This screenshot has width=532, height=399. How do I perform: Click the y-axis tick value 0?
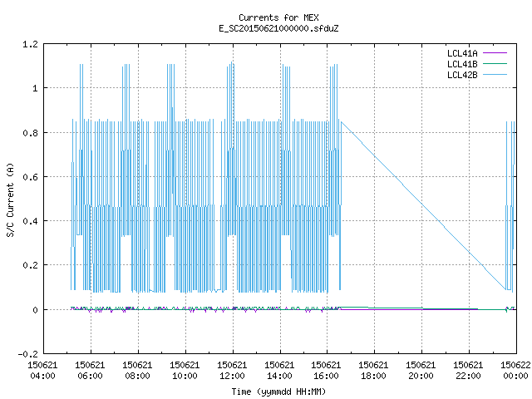[x=35, y=310]
